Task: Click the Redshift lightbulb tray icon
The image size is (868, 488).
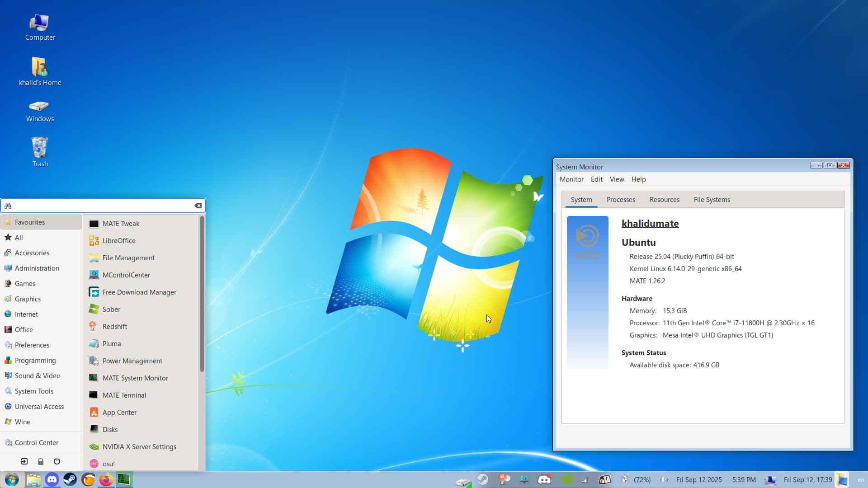Action: point(504,479)
